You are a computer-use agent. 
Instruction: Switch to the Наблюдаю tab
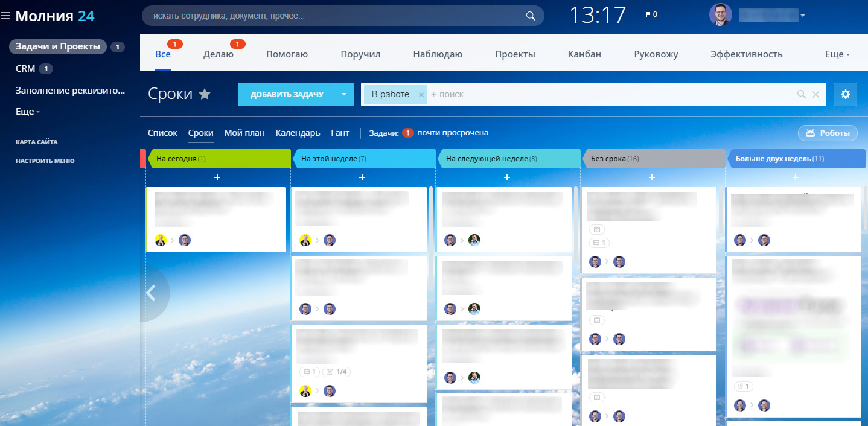coord(438,54)
